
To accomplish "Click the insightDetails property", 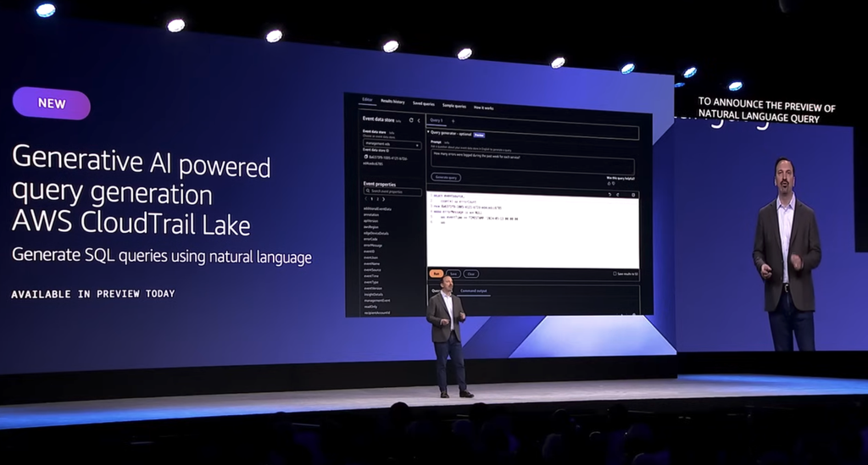I will point(374,294).
